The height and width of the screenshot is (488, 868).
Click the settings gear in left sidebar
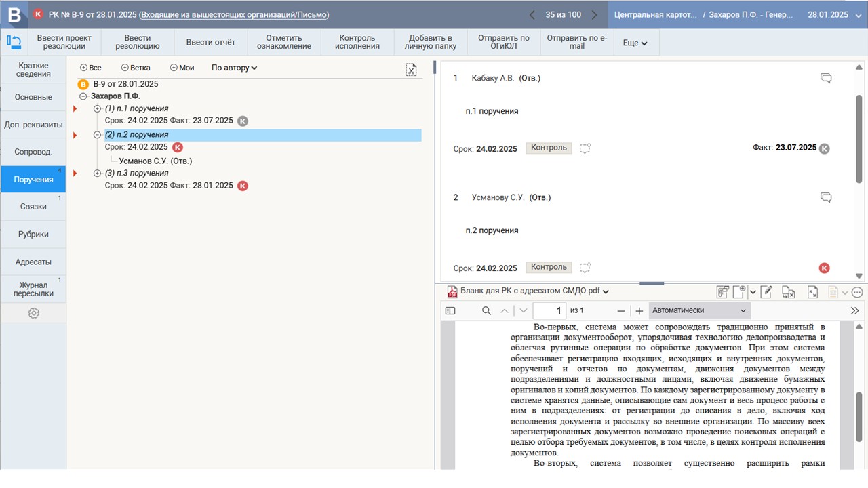[33, 313]
